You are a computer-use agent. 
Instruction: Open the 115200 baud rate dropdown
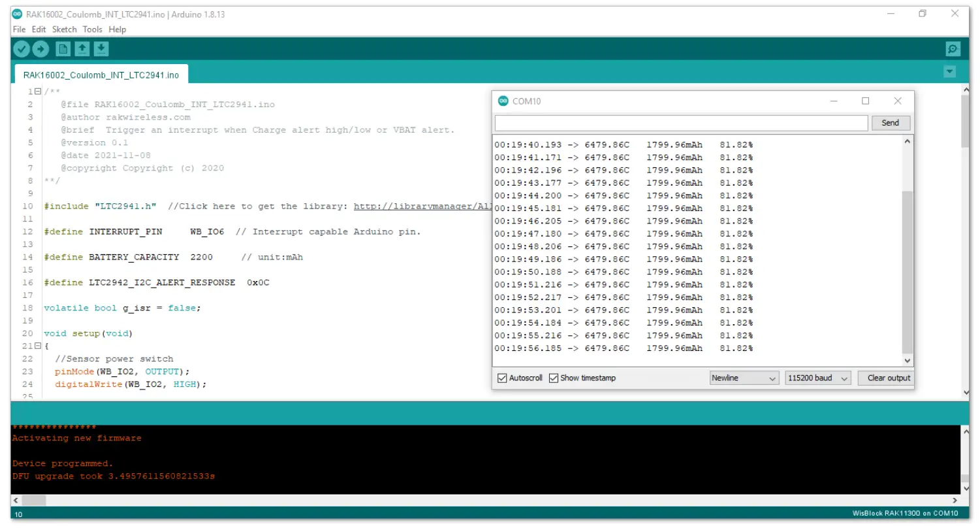tap(818, 378)
